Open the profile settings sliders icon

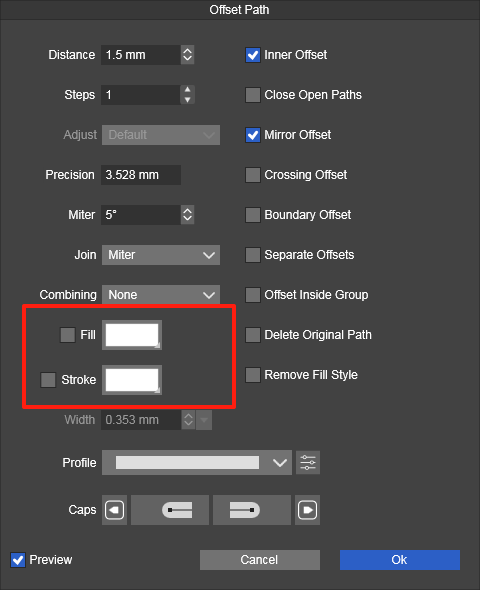pyautogui.click(x=308, y=462)
